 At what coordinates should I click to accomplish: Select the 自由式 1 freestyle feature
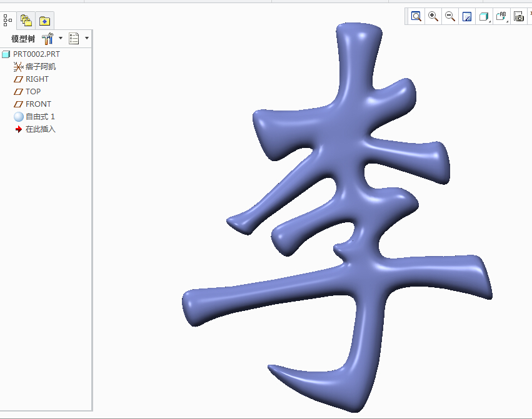40,117
